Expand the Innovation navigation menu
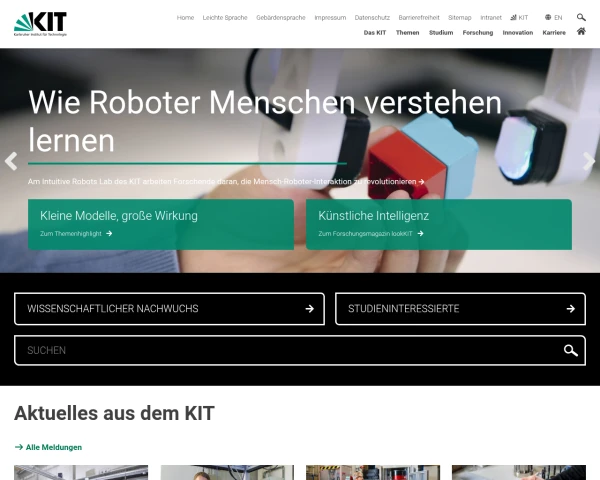Viewport: 600px width, 480px height. pyautogui.click(x=517, y=32)
